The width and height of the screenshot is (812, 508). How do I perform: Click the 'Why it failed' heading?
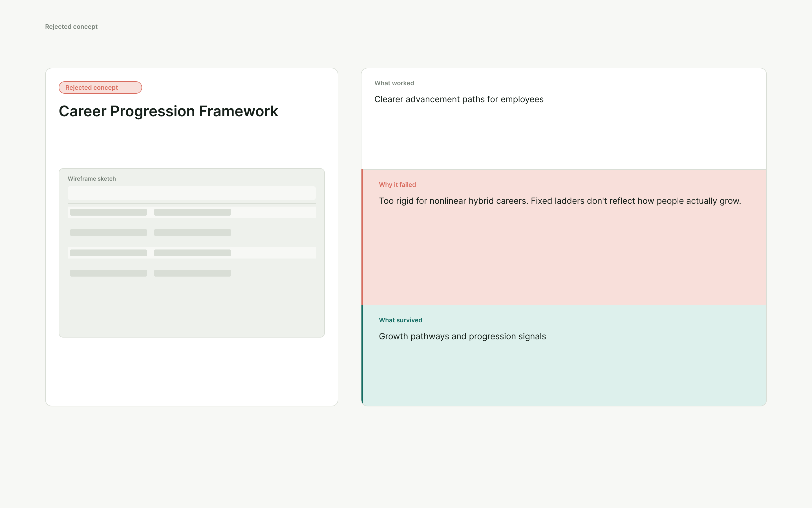click(397, 185)
